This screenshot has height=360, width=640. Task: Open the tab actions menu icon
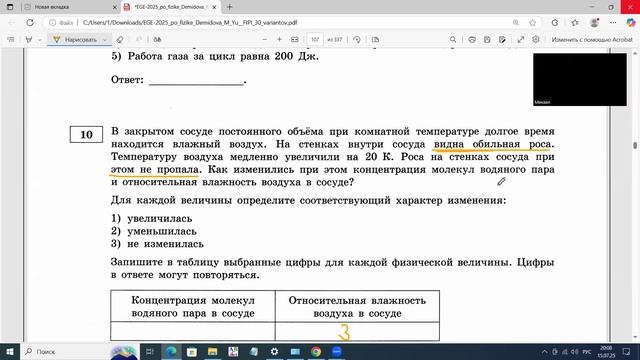click(x=10, y=7)
